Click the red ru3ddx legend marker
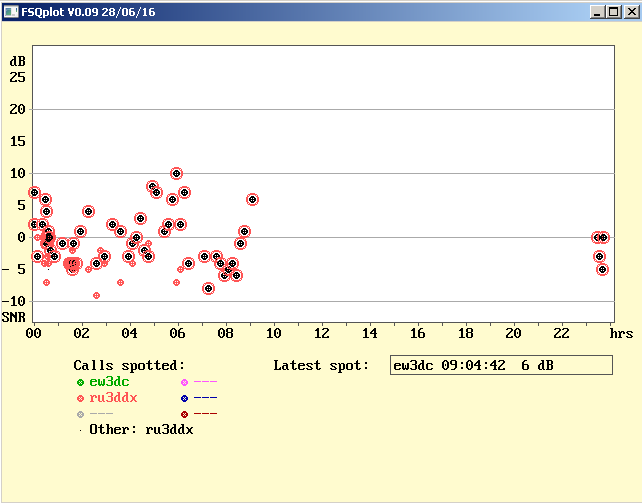Viewport: 642px width, 503px height. pos(80,398)
